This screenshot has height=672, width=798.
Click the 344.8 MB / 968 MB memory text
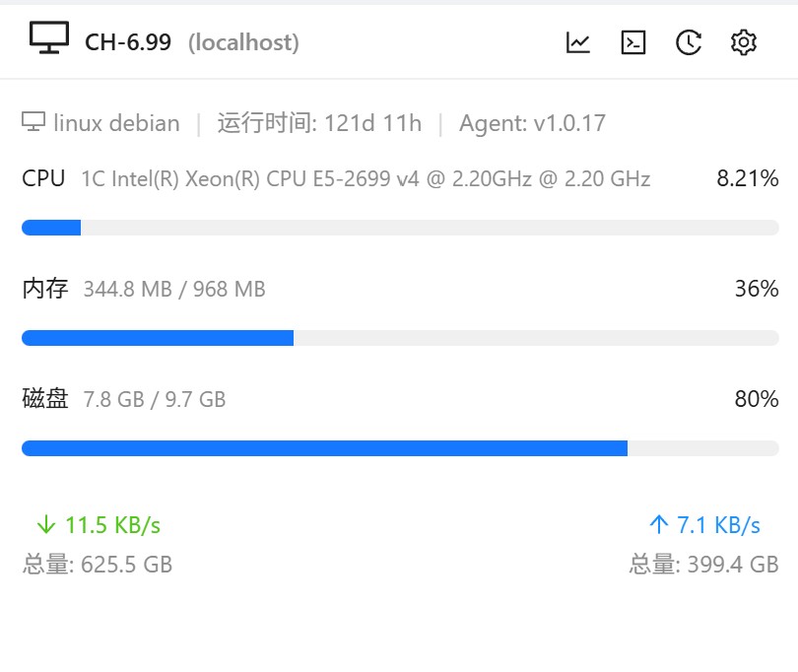174,290
